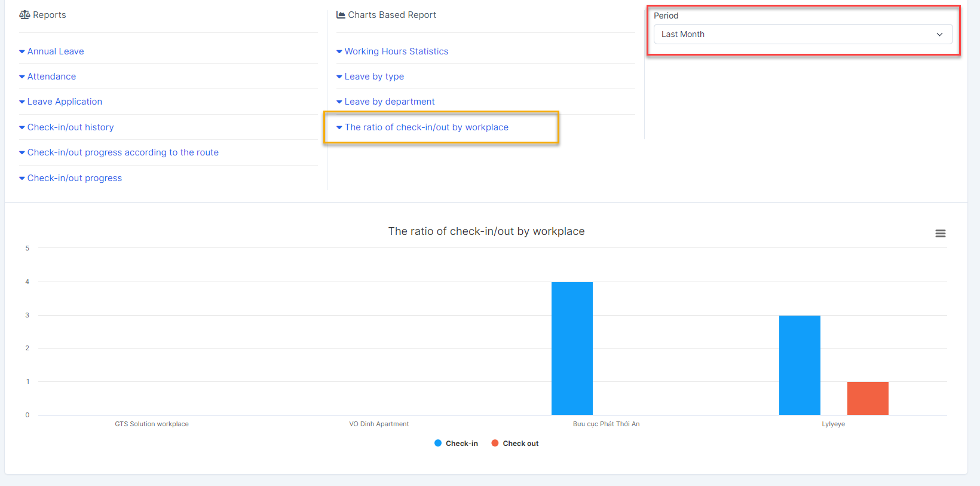Open the Period dropdown showing Last Month
The height and width of the screenshot is (486, 980).
[802, 34]
